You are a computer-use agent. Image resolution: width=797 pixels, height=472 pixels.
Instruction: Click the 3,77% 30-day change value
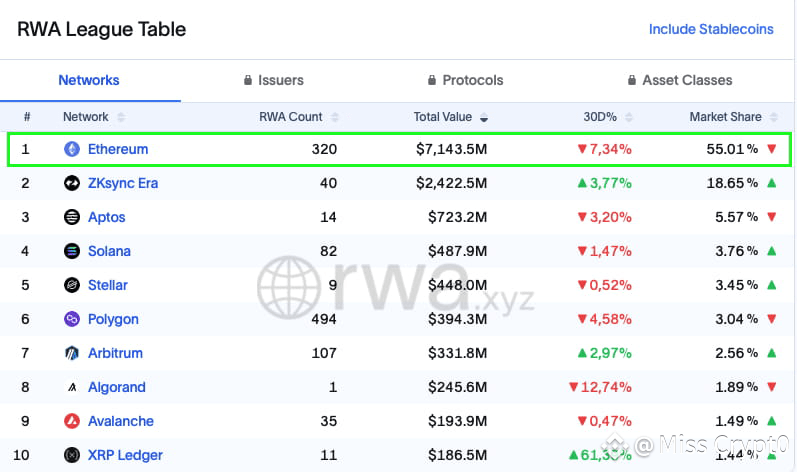click(610, 183)
